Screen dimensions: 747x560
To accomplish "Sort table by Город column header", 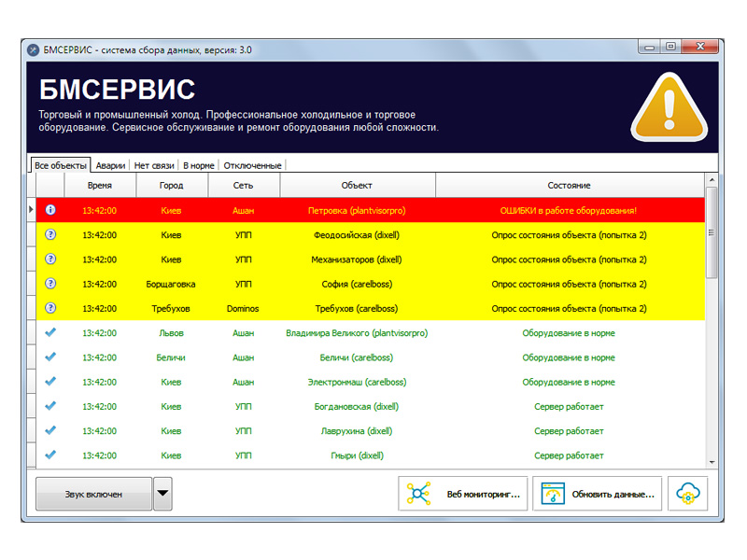I will click(x=171, y=185).
